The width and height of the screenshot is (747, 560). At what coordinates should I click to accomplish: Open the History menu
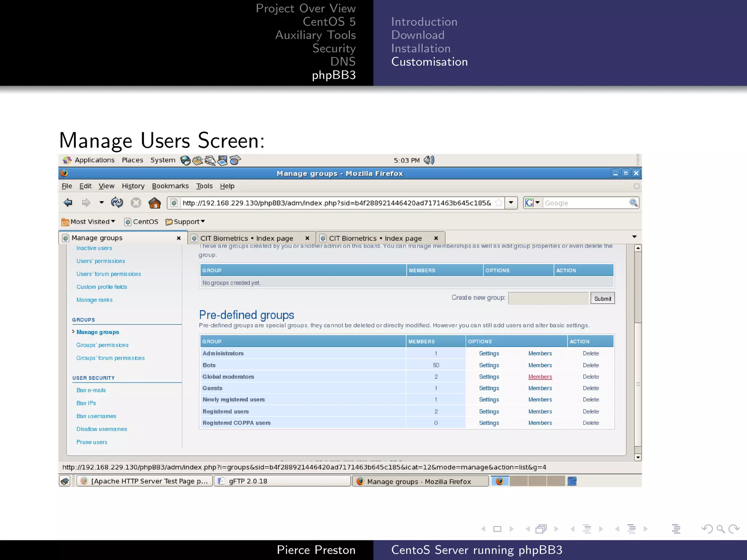[133, 186]
